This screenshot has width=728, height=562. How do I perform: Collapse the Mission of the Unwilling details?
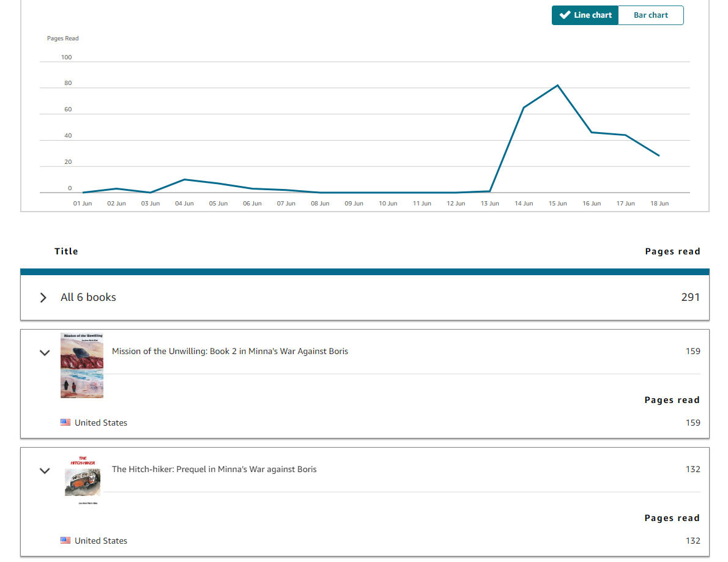[x=44, y=353]
